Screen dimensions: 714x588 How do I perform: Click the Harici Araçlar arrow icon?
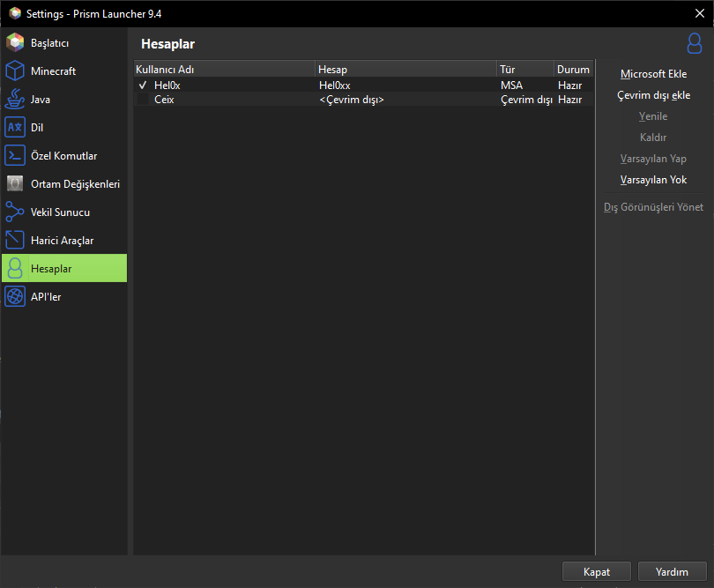coord(15,241)
